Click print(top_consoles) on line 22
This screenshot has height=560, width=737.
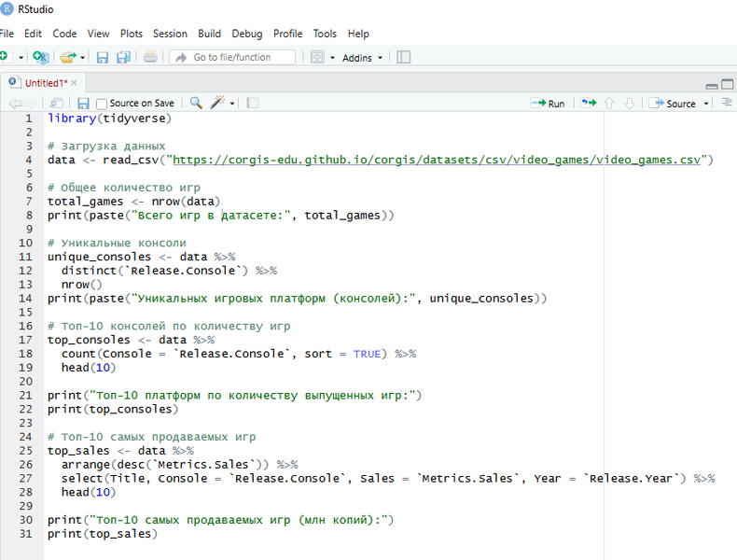click(x=113, y=409)
